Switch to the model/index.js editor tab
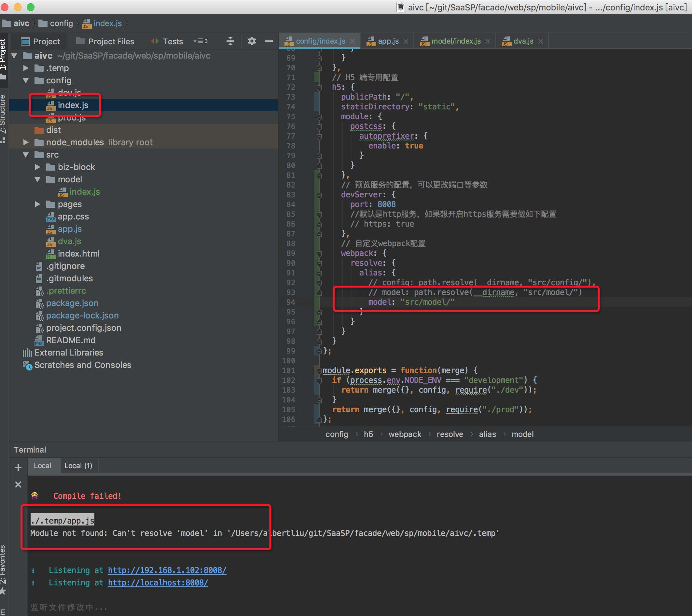692x616 pixels. click(x=455, y=41)
